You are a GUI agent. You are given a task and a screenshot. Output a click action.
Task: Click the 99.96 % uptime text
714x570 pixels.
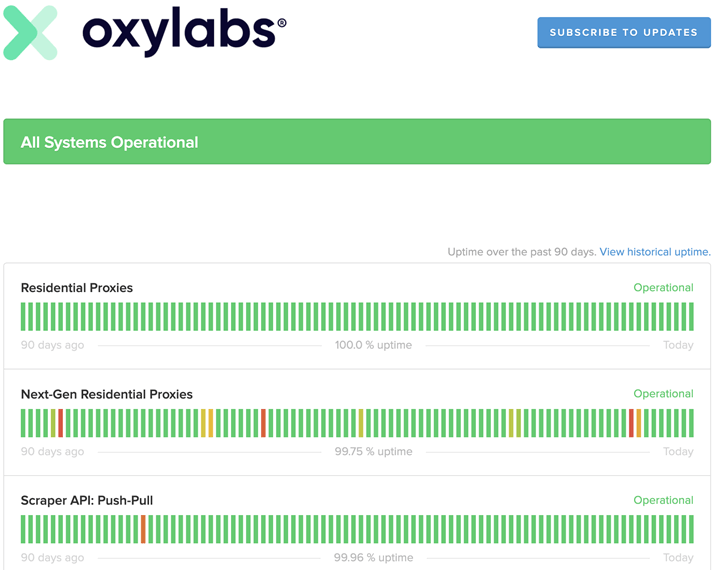pos(373,557)
